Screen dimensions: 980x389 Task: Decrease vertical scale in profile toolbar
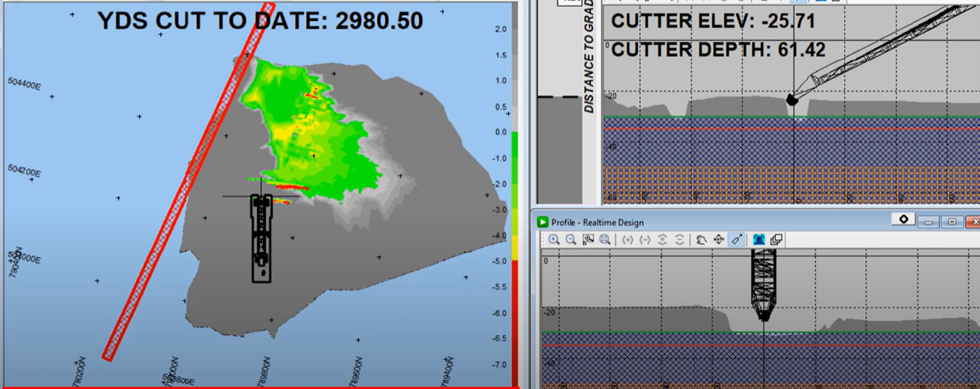[x=679, y=240]
